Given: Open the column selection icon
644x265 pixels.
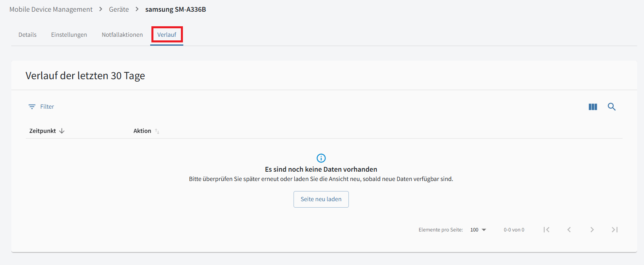Looking at the screenshot, I should point(593,107).
